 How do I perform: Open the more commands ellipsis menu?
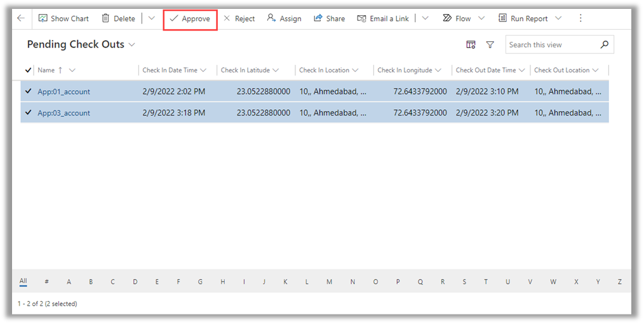pyautogui.click(x=580, y=18)
